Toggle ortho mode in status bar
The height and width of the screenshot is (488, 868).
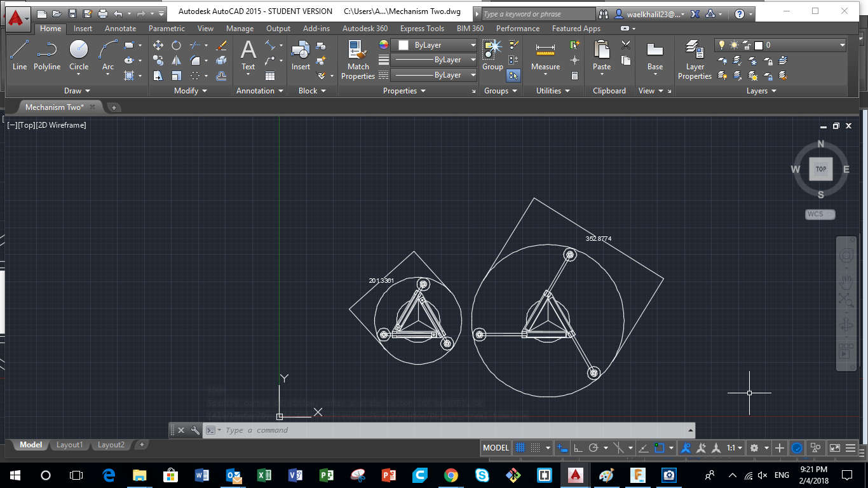pyautogui.click(x=578, y=448)
